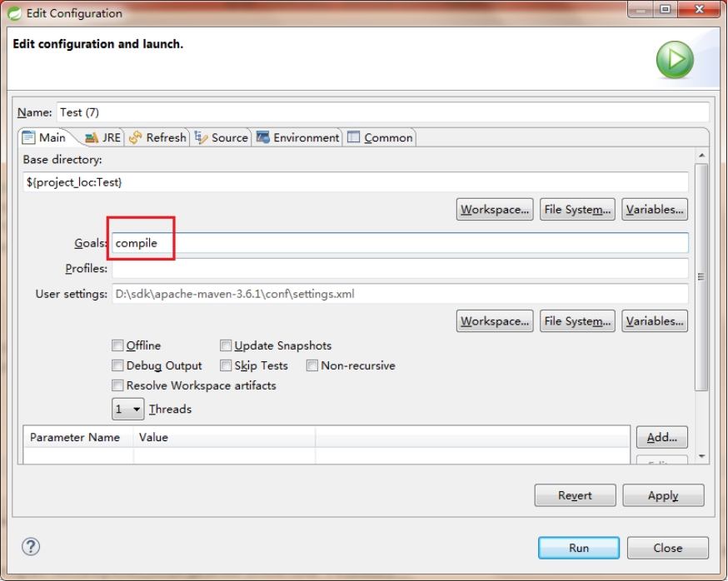
Task: Open the Threads count dropdown
Action: click(x=127, y=409)
